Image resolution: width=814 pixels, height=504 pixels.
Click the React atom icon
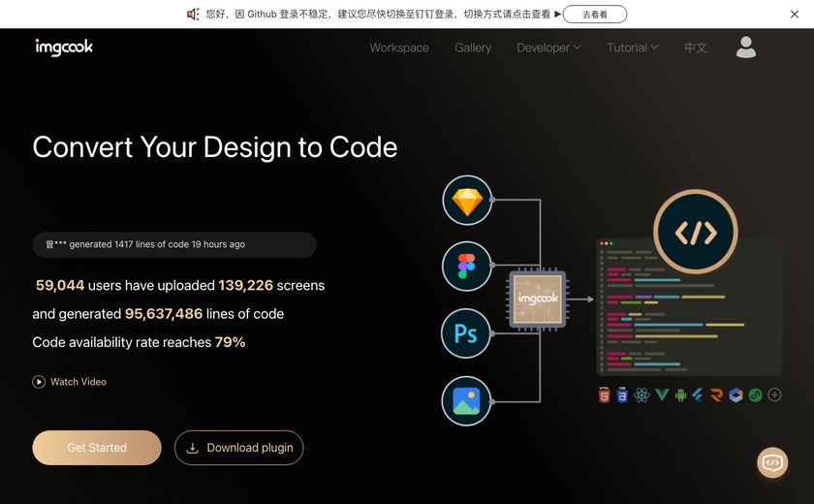coord(642,395)
